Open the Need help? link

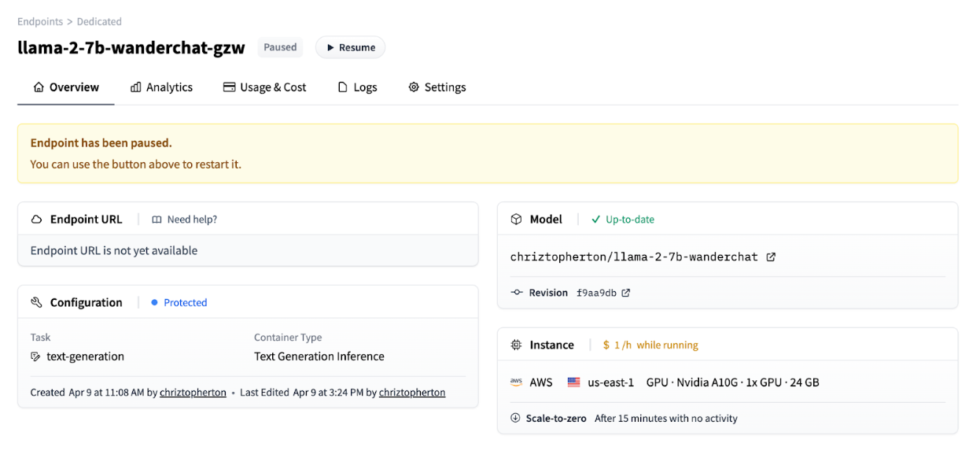click(185, 220)
